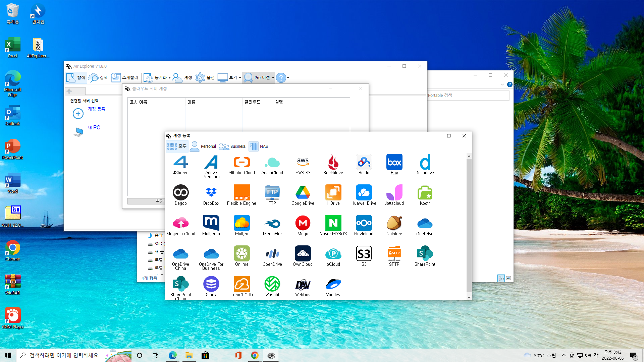Choose Magenta Cloud service
This screenshot has height=362, width=644.
click(x=180, y=226)
